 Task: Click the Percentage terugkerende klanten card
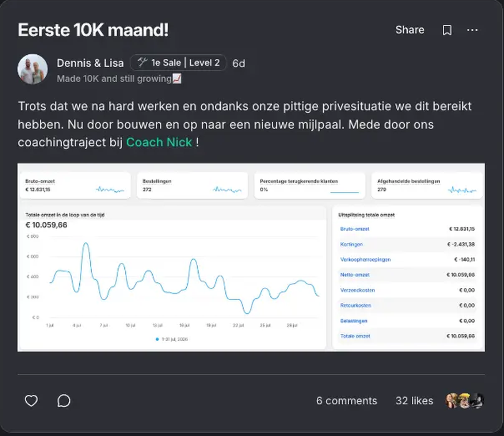[x=310, y=185]
